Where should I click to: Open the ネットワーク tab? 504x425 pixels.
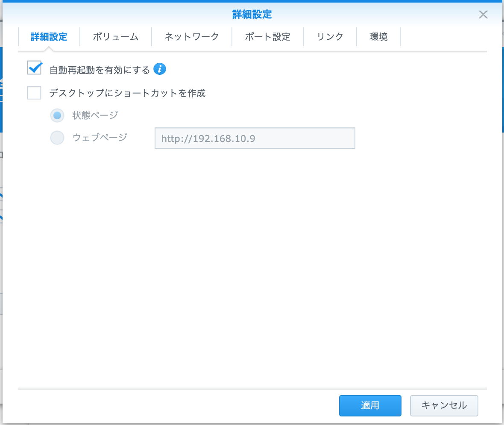click(191, 37)
